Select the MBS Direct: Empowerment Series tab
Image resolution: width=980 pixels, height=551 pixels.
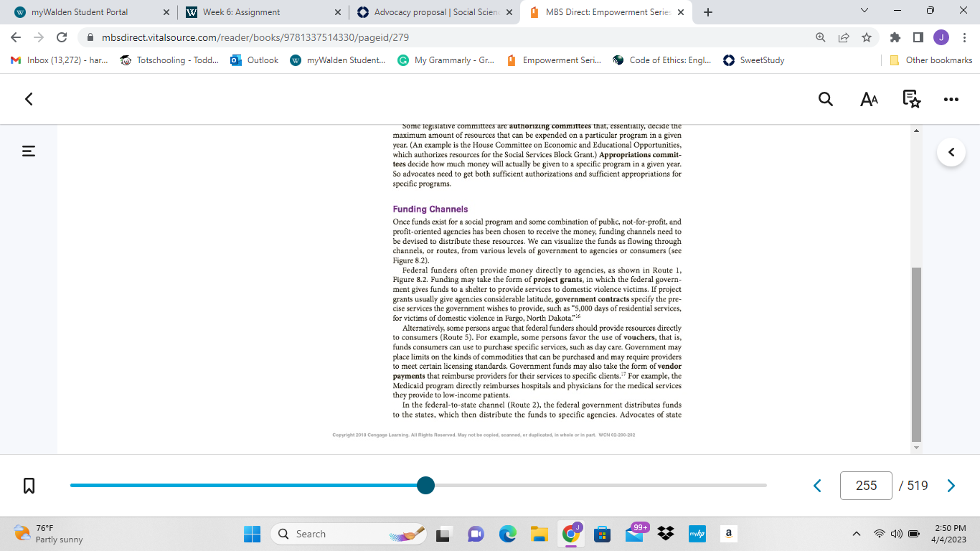point(607,12)
